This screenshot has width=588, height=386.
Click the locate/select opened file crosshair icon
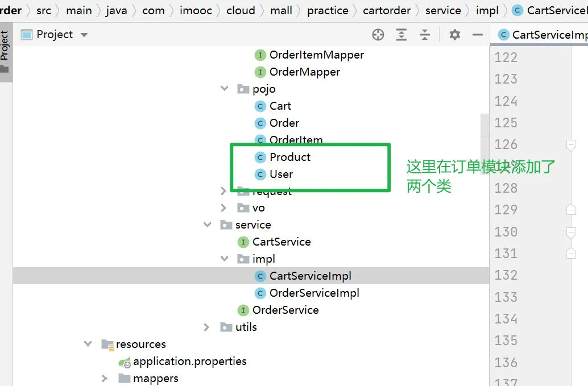point(378,35)
